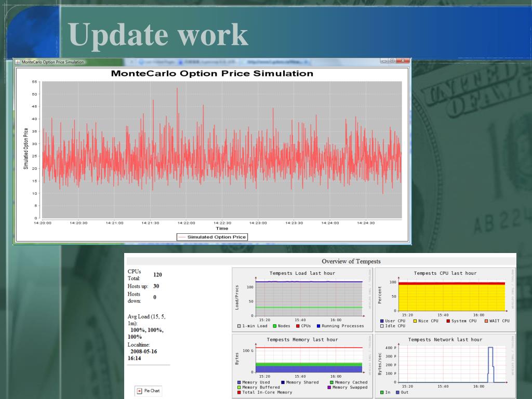The width and height of the screenshot is (532, 399).
Task: Click the "14:21:30" time tick label
Action: point(150,223)
